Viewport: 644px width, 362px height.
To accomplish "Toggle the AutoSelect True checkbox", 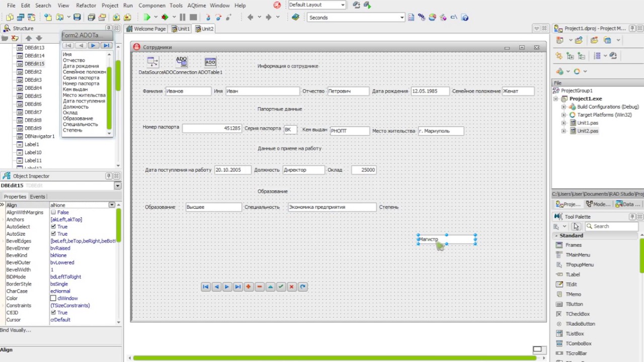I will tap(53, 227).
